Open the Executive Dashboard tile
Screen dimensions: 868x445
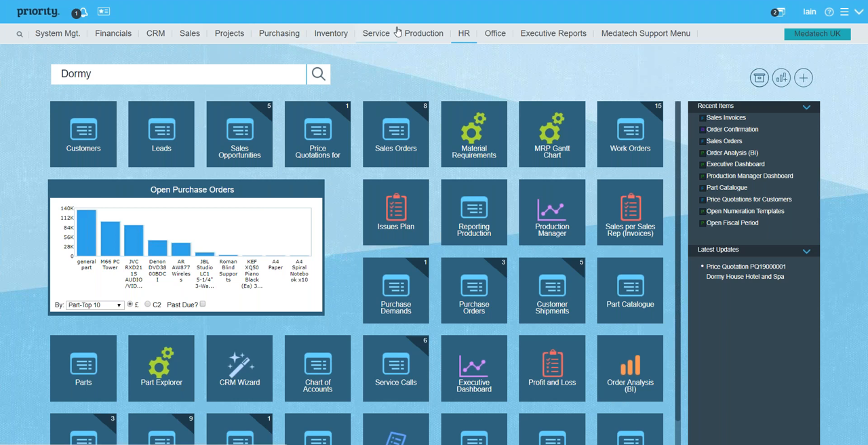474,368
